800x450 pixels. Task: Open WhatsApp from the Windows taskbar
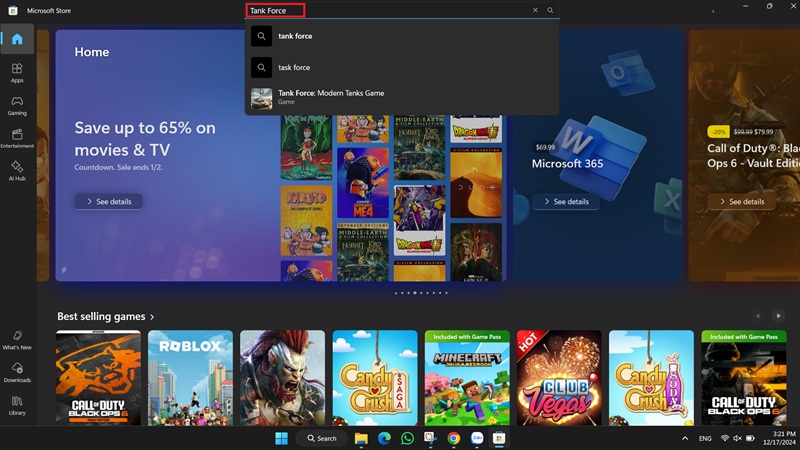click(x=407, y=439)
